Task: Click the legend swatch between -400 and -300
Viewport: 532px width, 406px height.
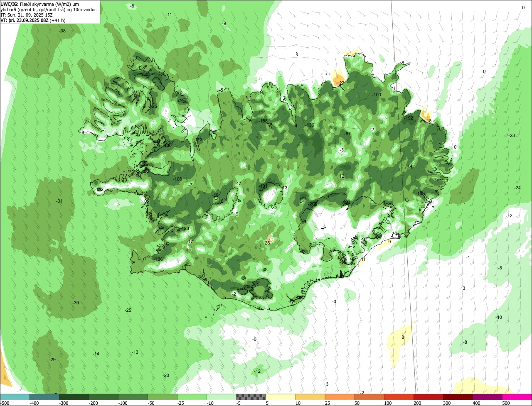Action: tap(44, 397)
